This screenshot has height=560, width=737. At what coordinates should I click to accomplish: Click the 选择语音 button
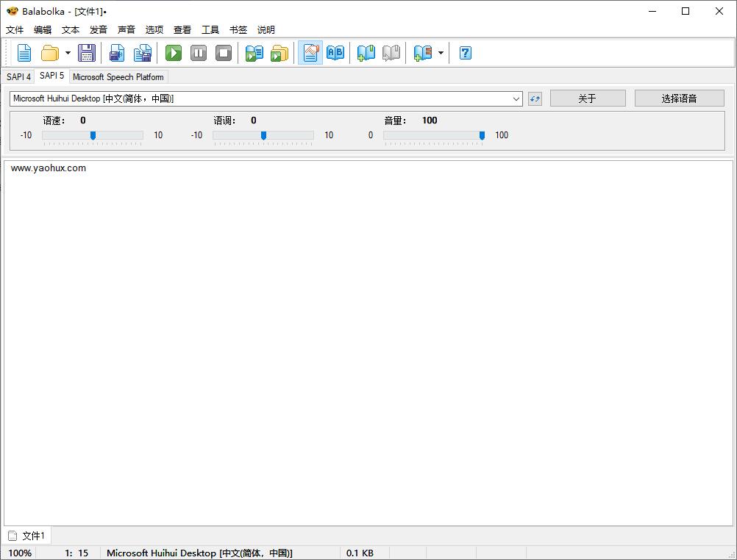(x=679, y=98)
